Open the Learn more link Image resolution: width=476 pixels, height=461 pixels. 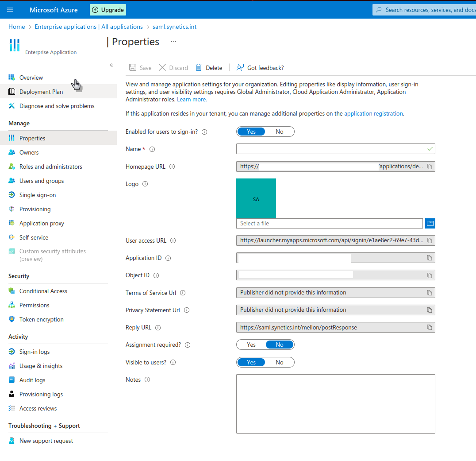pyautogui.click(x=192, y=99)
